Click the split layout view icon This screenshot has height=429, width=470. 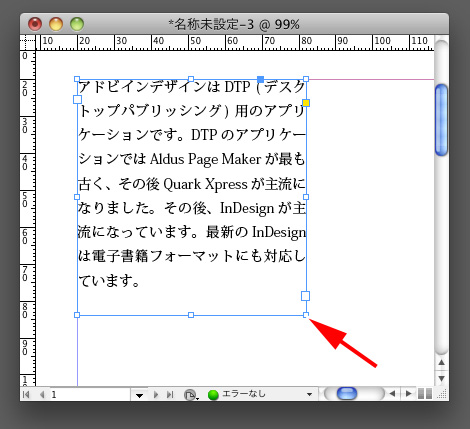click(425, 394)
